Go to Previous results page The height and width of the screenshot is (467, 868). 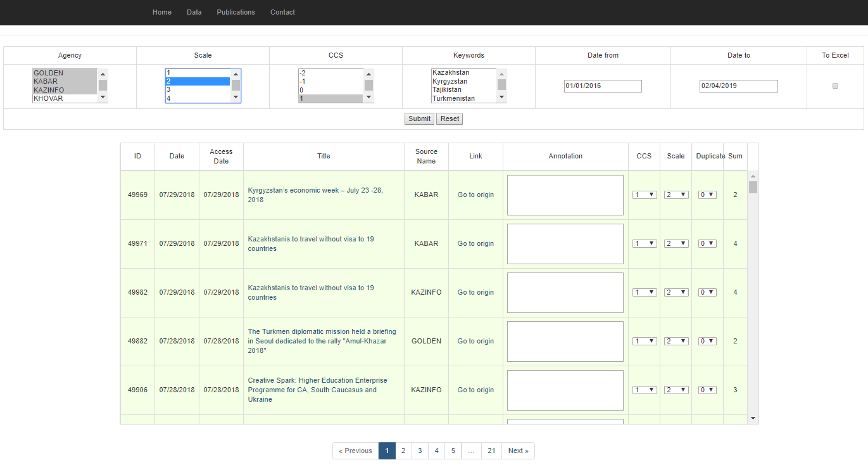[x=355, y=451]
